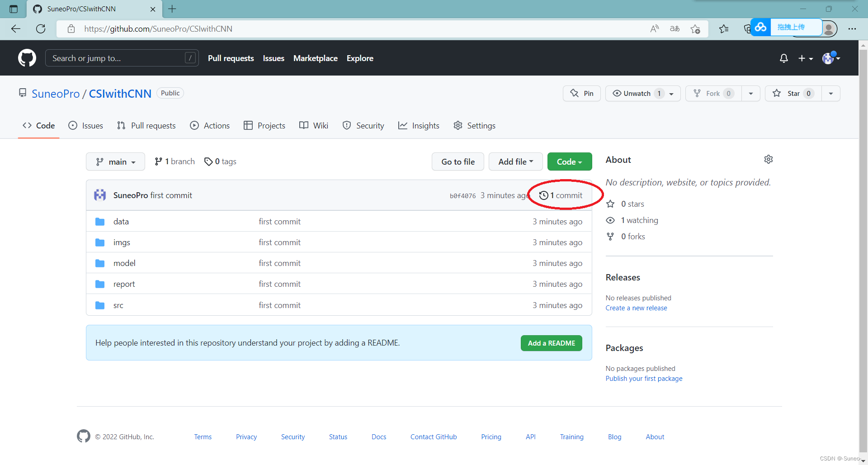Click the GitHub Octocat logo in header
The height and width of the screenshot is (465, 868).
pyautogui.click(x=27, y=58)
